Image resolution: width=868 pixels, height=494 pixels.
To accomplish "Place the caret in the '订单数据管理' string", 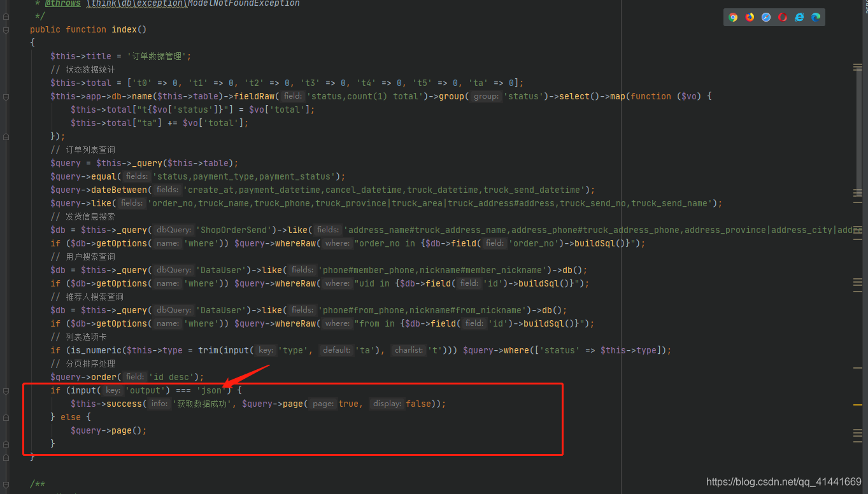I will (x=159, y=55).
